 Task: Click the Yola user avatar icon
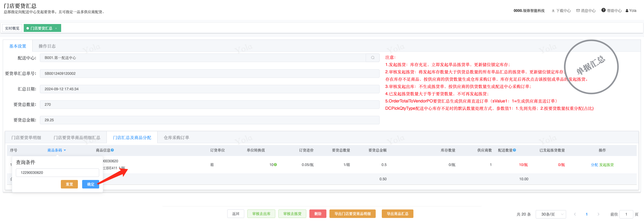click(x=627, y=11)
